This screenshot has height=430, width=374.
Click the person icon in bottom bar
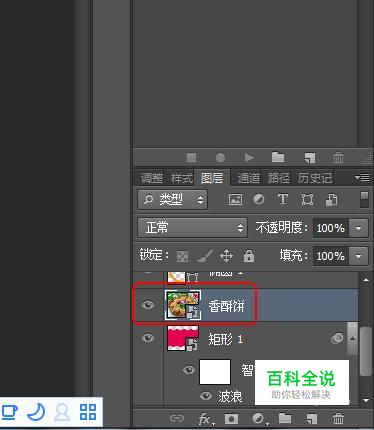[62, 412]
